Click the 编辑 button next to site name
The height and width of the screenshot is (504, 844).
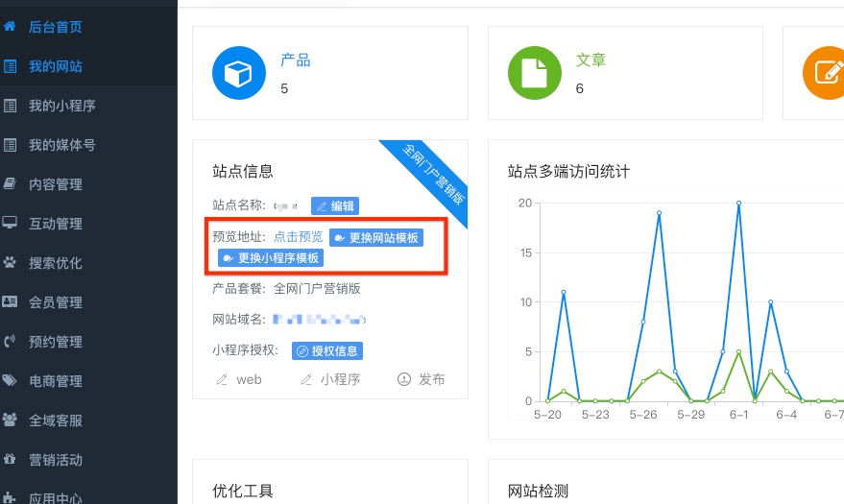[335, 206]
